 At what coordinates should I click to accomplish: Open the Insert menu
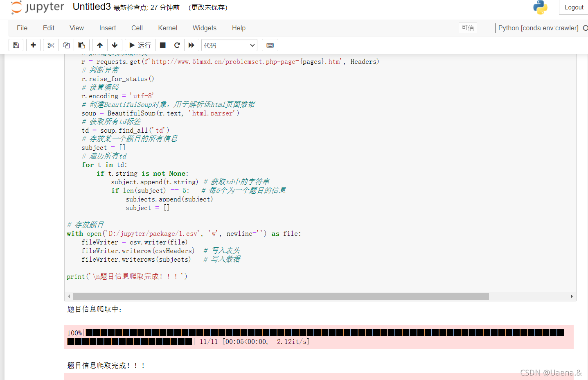tap(108, 28)
